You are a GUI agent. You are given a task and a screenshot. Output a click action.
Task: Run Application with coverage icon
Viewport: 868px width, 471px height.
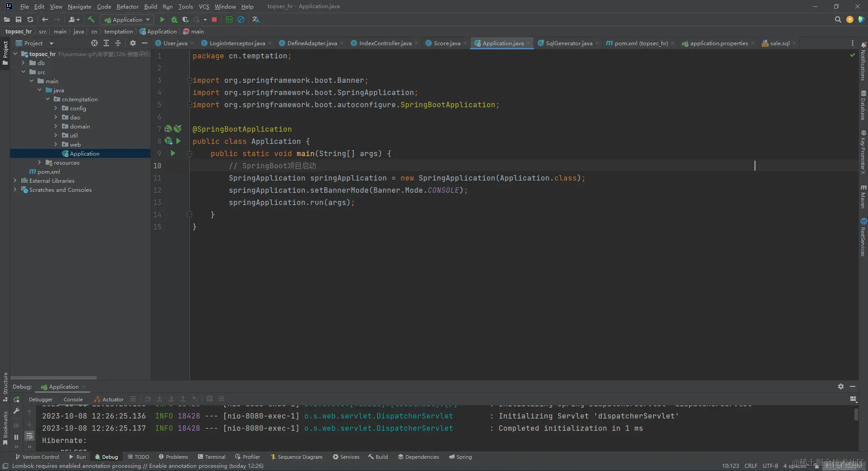185,19
